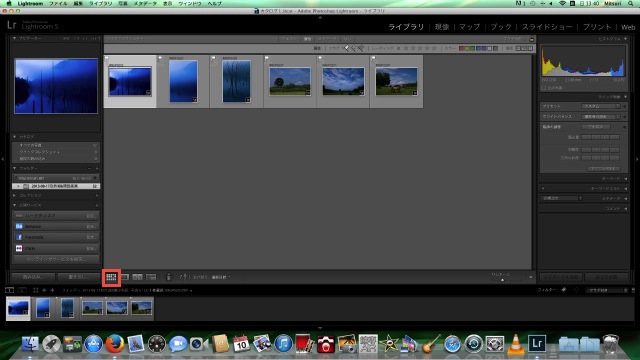Open main window display icon in filmstrip bar

pyautogui.click(x=9, y=290)
